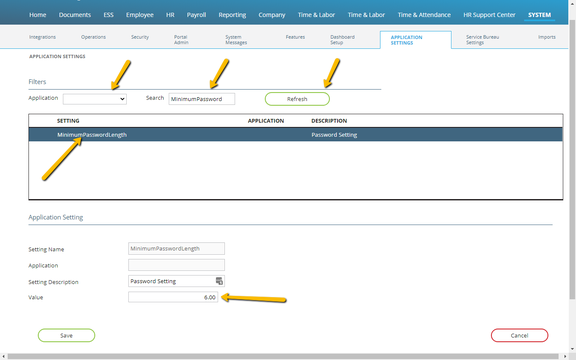Switch to the Portal Admin tab

point(181,40)
